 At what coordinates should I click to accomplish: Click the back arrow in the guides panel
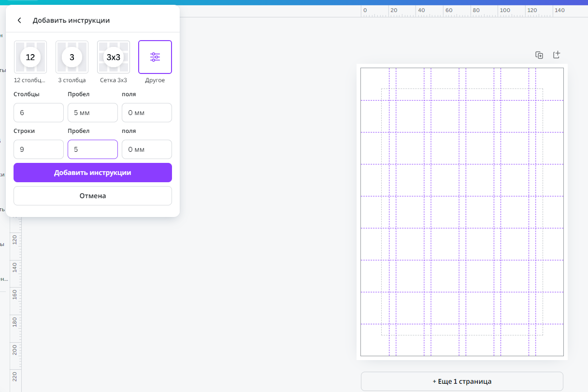click(19, 20)
